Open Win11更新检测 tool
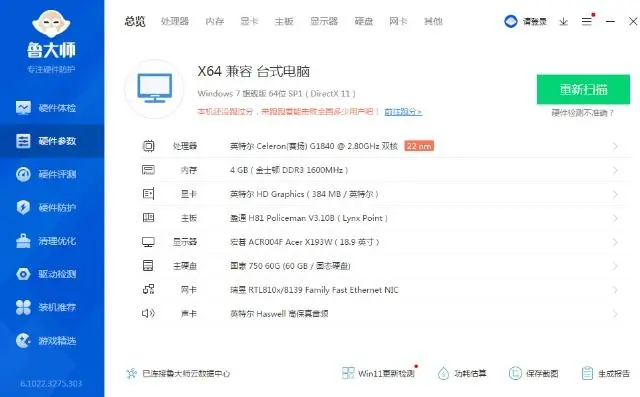Viewport: 640px width, 397px height. pos(378,373)
